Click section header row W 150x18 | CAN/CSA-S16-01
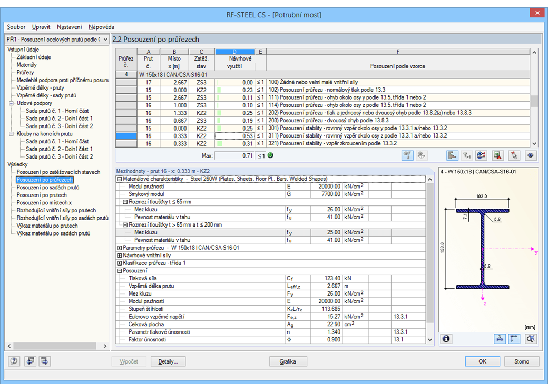 tap(323, 75)
